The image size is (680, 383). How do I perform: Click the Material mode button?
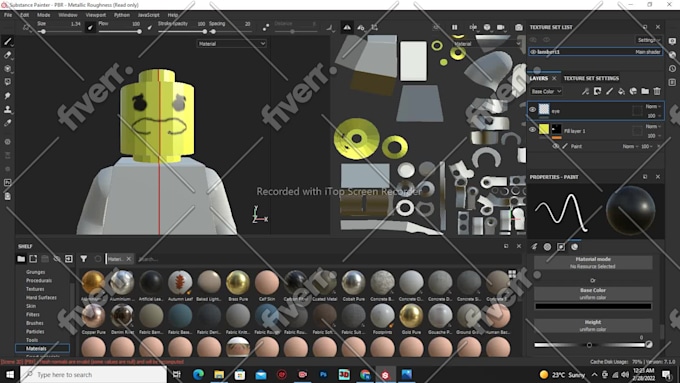click(593, 262)
